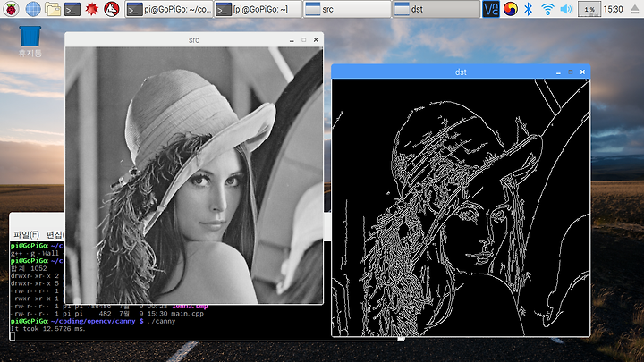644x362 pixels.
Task: Open the Wi-Fi network menu
Action: [547, 9]
